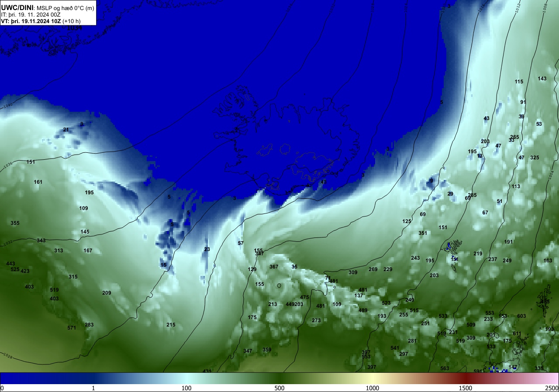This screenshot has width=559, height=392.
Task: Click the height value "489"
Action: 363,310
